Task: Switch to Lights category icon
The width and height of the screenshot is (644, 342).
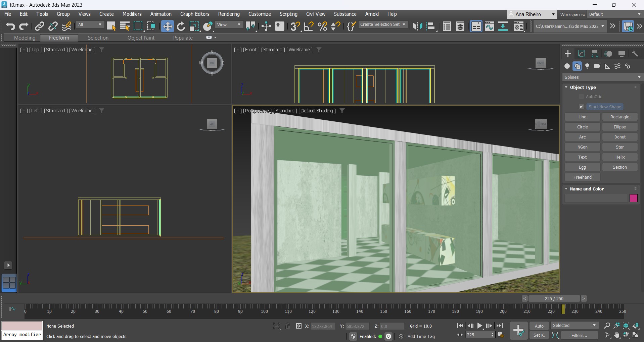Action: [587, 66]
